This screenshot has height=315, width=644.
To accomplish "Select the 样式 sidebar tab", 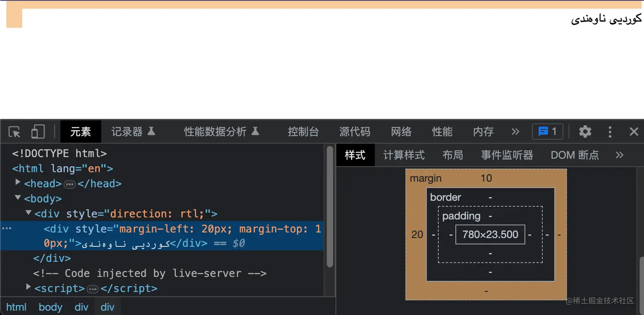I will tap(355, 155).
